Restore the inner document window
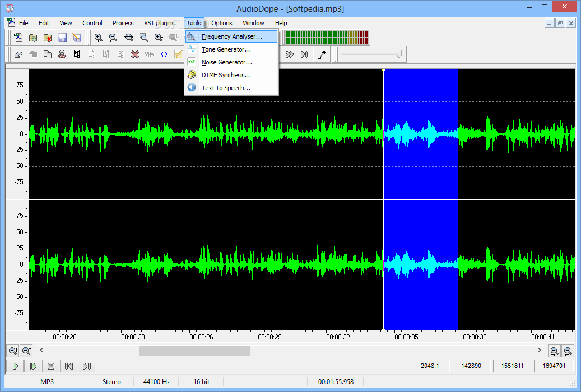 click(x=560, y=23)
